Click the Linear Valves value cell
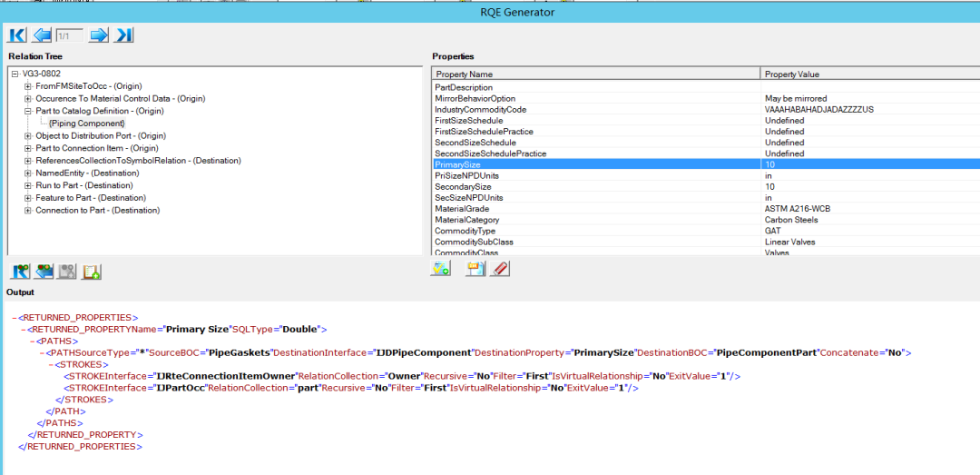The width and height of the screenshot is (980, 475). 870,242
